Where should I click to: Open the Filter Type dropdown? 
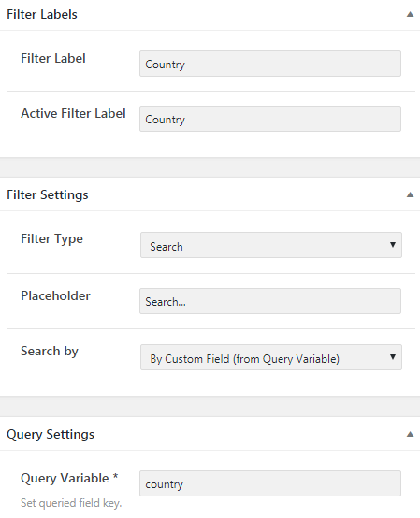[271, 245]
